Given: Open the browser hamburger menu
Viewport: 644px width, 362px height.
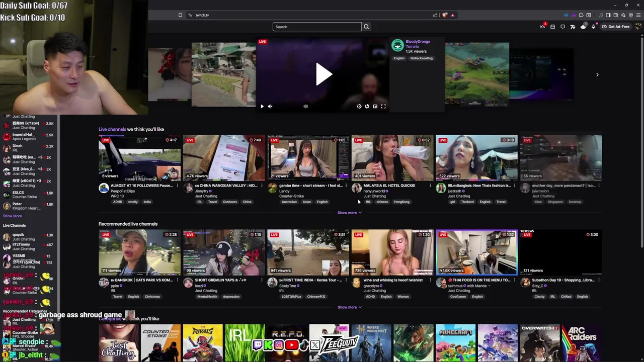Looking at the screenshot, I should (639, 15).
